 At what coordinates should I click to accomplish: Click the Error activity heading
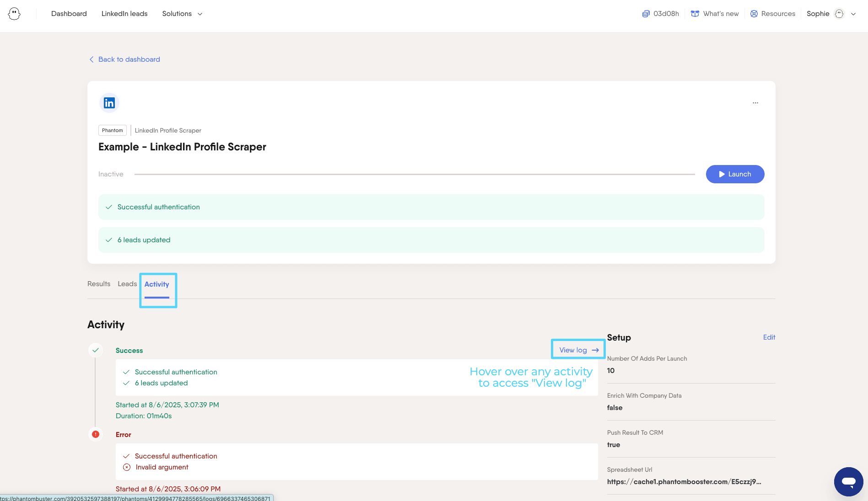pos(124,435)
